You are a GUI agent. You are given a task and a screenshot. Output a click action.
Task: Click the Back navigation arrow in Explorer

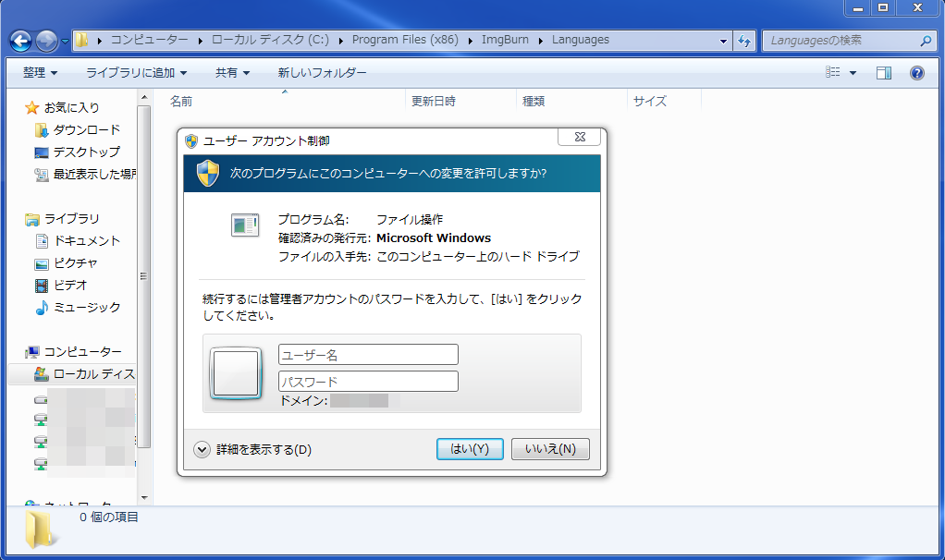tap(21, 41)
